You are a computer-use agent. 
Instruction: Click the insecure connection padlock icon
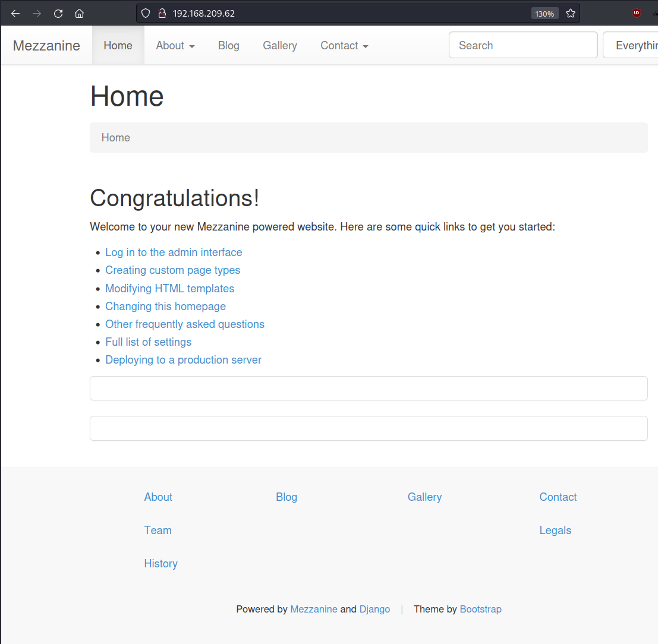[161, 13]
